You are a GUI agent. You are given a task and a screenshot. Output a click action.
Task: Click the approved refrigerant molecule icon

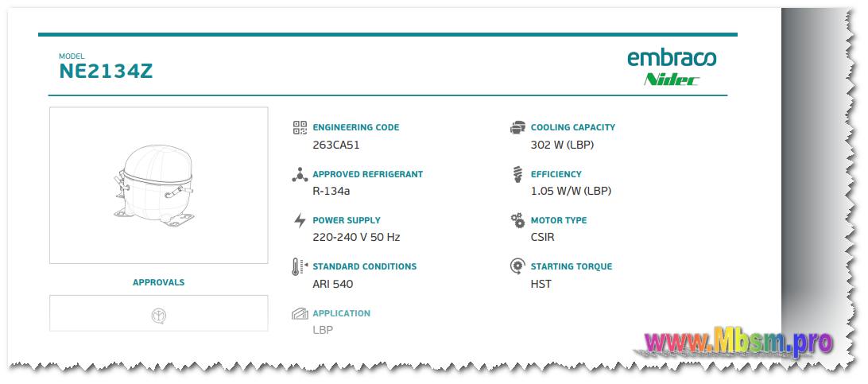point(300,174)
